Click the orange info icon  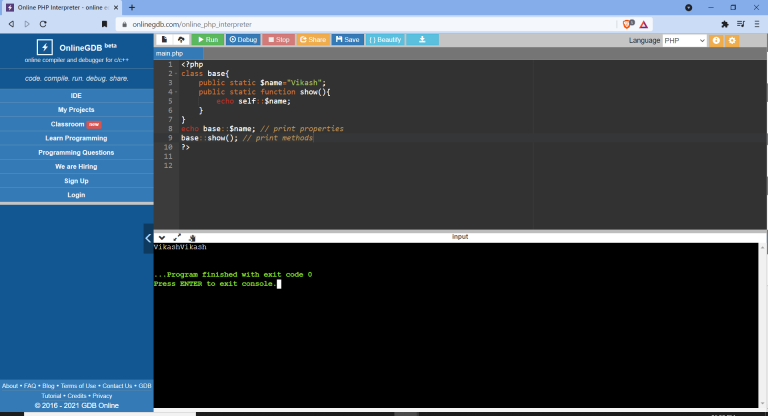coord(716,41)
